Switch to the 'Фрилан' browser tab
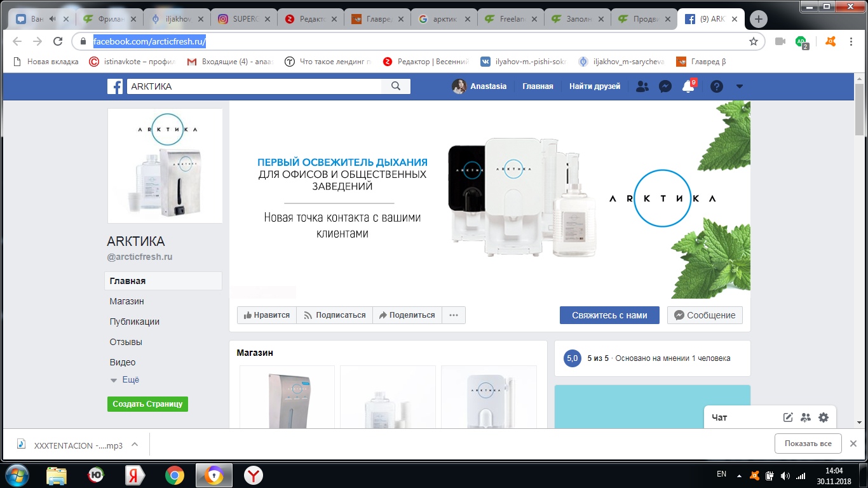This screenshot has height=488, width=868. (110, 19)
